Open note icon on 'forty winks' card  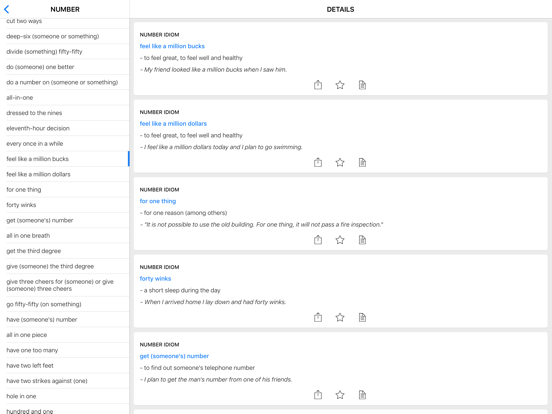point(362,317)
